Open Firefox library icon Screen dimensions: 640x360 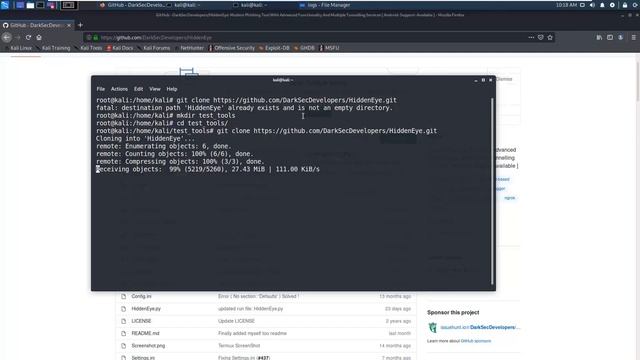click(x=599, y=37)
